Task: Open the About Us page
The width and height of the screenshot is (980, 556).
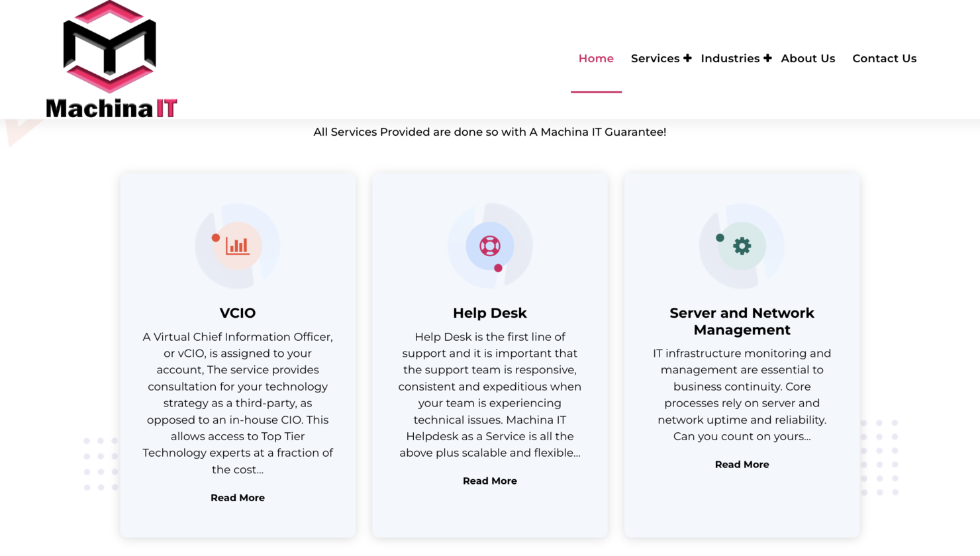Action: click(808, 58)
